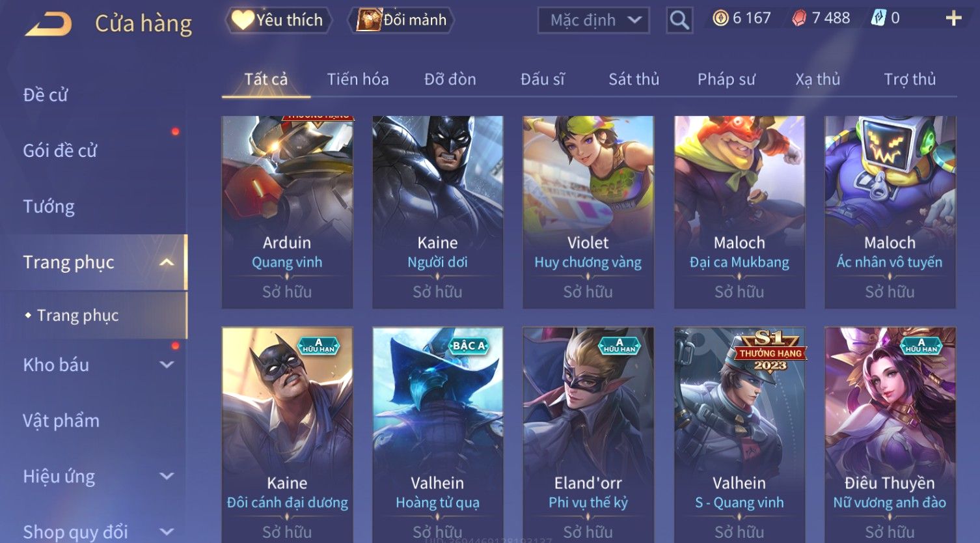Image resolution: width=980 pixels, height=543 pixels.
Task: Click the chest icon in Đổi mảnh
Action: coord(368,20)
